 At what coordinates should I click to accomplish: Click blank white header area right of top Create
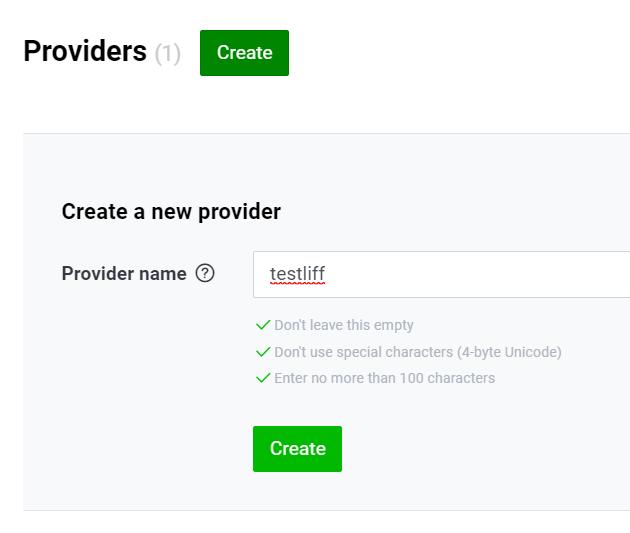tap(458, 53)
